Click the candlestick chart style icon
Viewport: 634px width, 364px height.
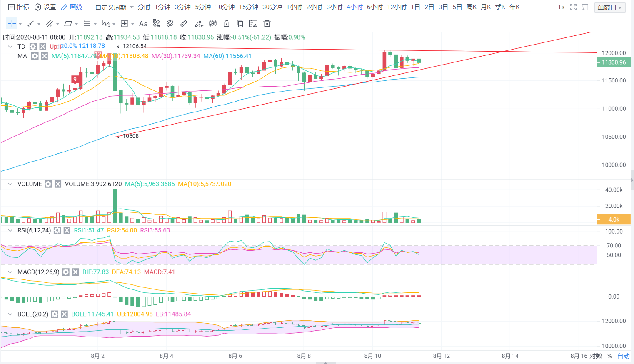[213, 23]
